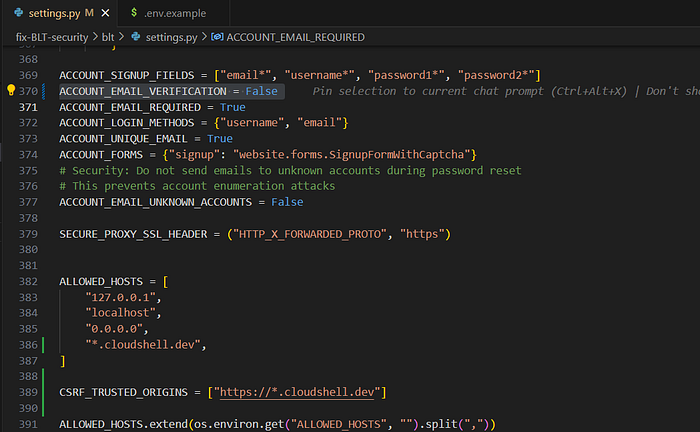Image resolution: width=700 pixels, height=432 pixels.
Task: Click the dollar icon on .env.example tab
Action: tap(134, 13)
